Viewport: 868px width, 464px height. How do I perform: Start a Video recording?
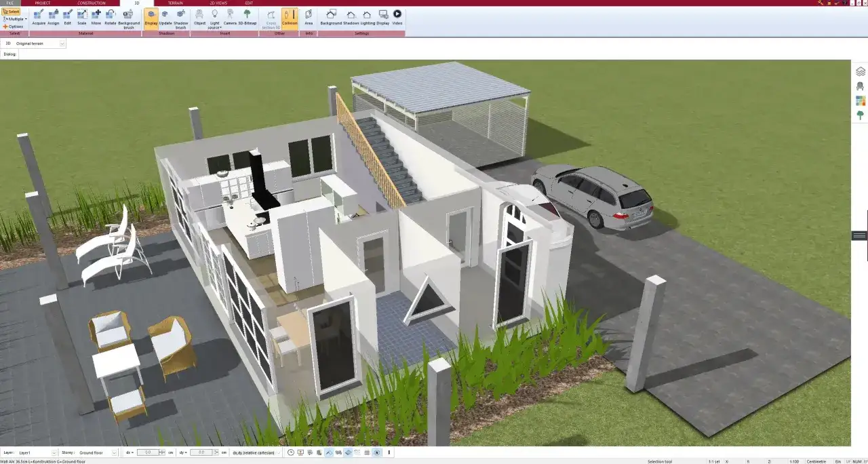[396, 18]
